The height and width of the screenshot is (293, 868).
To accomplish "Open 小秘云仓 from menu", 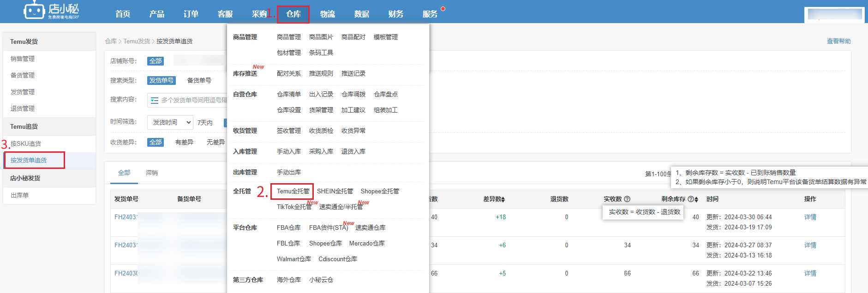I will (x=321, y=280).
